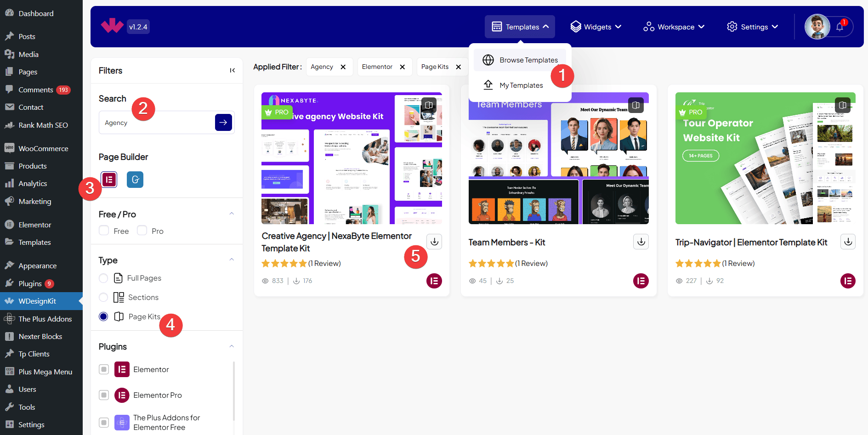Open the Workspace dropdown

(674, 27)
